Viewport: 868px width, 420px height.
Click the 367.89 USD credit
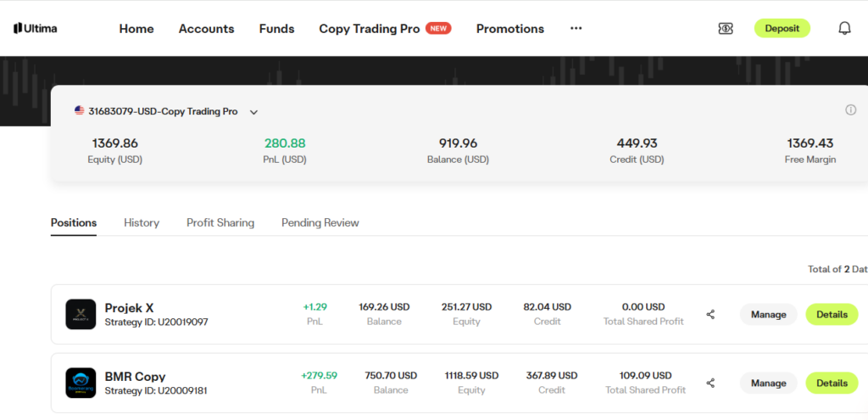click(x=552, y=376)
